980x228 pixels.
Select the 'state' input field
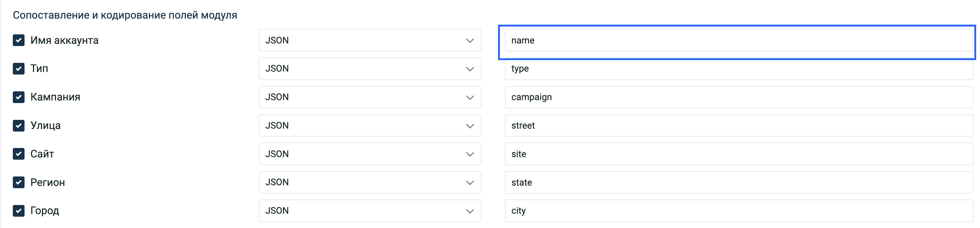(739, 182)
